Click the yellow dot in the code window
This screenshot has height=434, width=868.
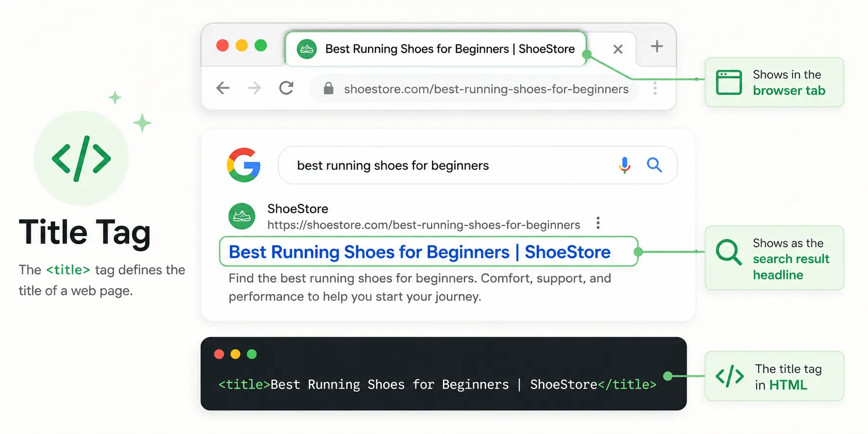[235, 354]
